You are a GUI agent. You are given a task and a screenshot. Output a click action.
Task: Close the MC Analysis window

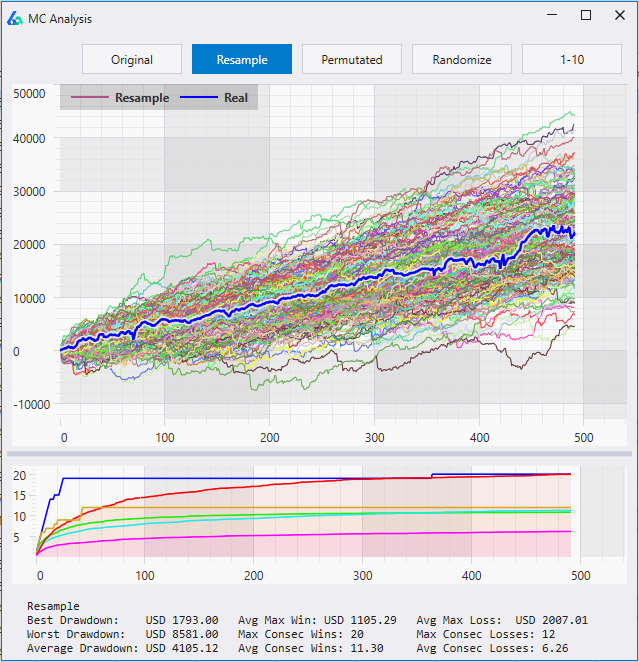point(618,15)
